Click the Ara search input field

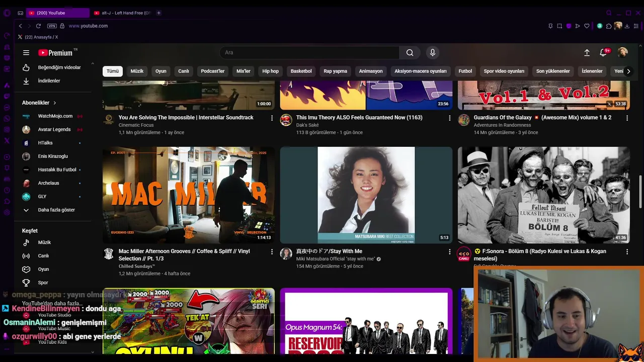309,52
